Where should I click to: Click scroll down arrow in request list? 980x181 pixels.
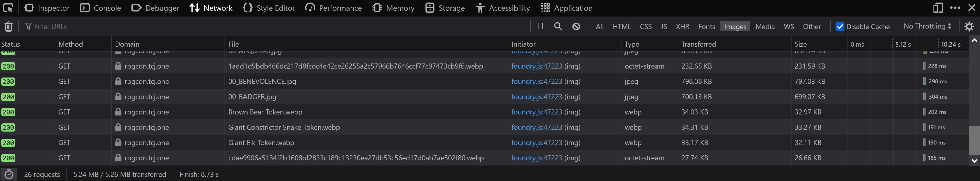click(974, 160)
